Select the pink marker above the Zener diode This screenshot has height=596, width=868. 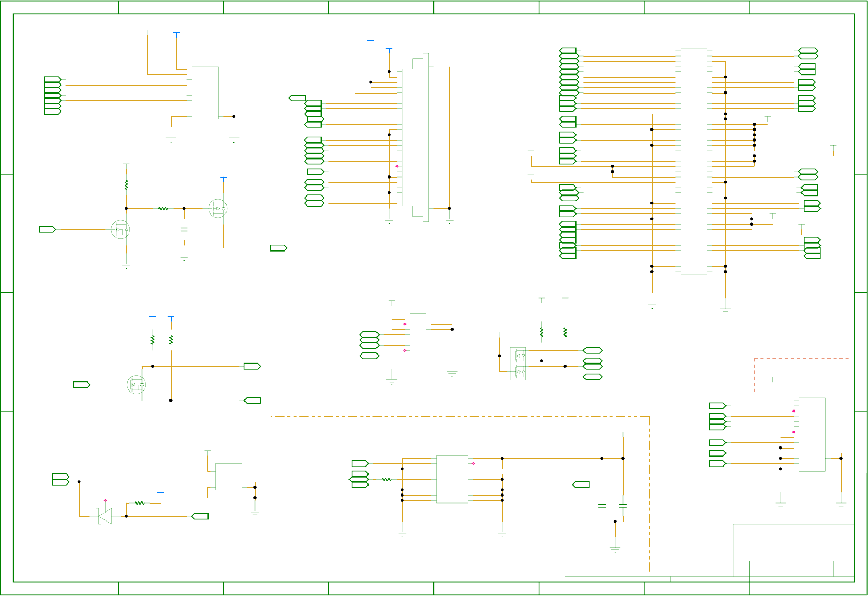click(105, 500)
